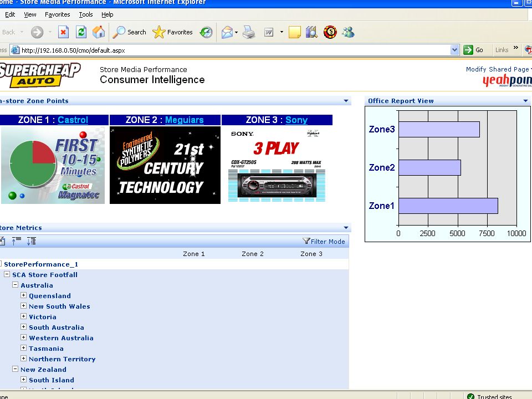
Task: Expand the Victoria node
Action: click(23, 316)
